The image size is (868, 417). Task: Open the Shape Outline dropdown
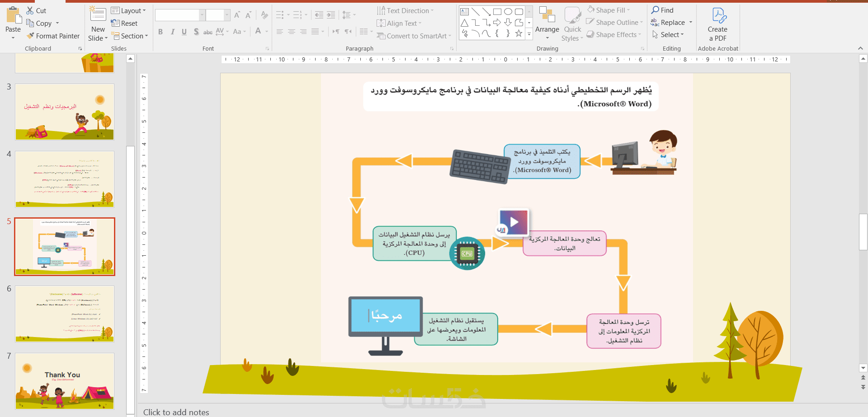[615, 22]
